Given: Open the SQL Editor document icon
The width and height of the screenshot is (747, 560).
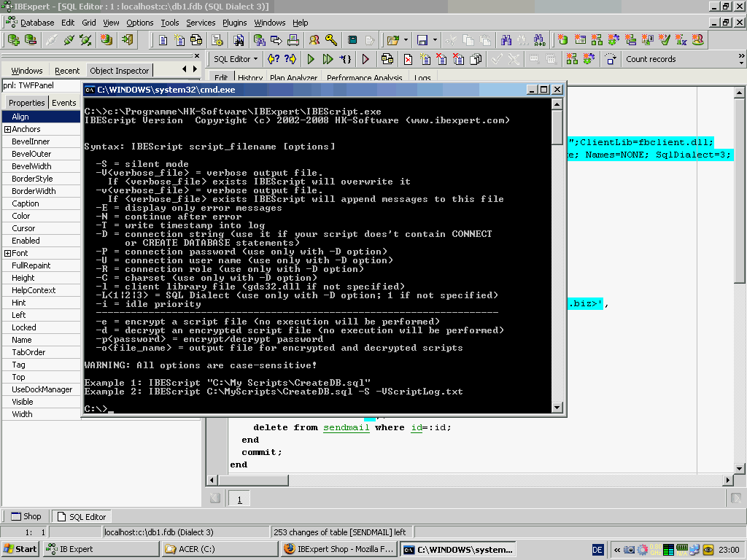Looking at the screenshot, I should pyautogui.click(x=163, y=41).
